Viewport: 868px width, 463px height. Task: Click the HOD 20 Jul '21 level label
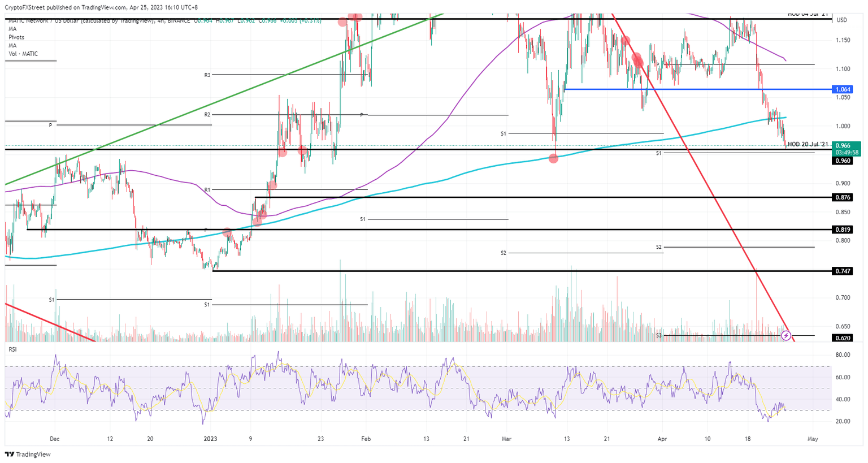[808, 145]
